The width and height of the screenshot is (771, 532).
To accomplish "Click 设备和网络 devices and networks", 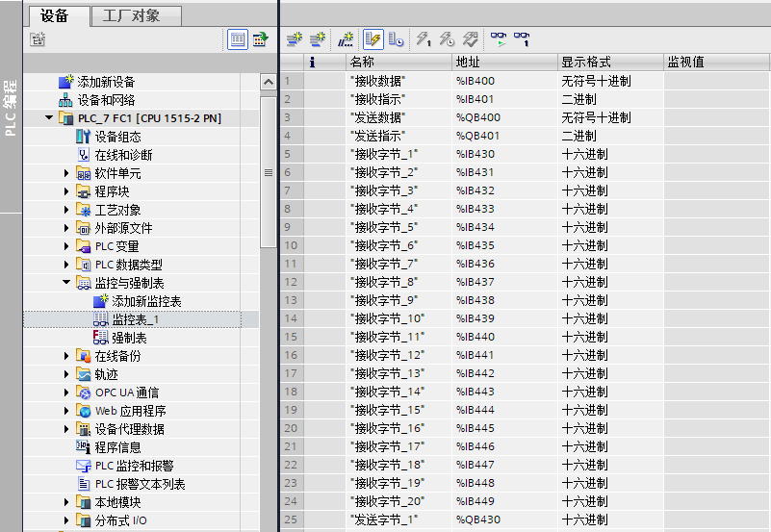I will click(x=106, y=100).
